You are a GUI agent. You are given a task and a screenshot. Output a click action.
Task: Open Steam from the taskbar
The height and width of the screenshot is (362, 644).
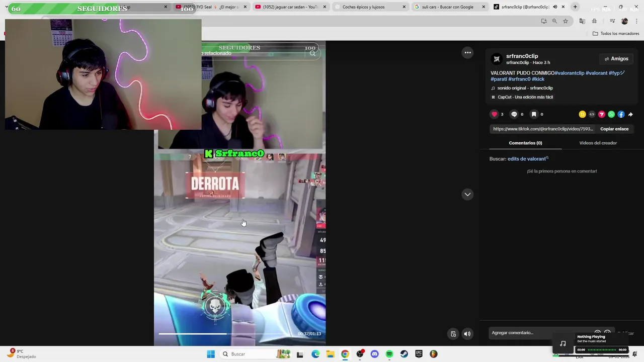point(404,354)
